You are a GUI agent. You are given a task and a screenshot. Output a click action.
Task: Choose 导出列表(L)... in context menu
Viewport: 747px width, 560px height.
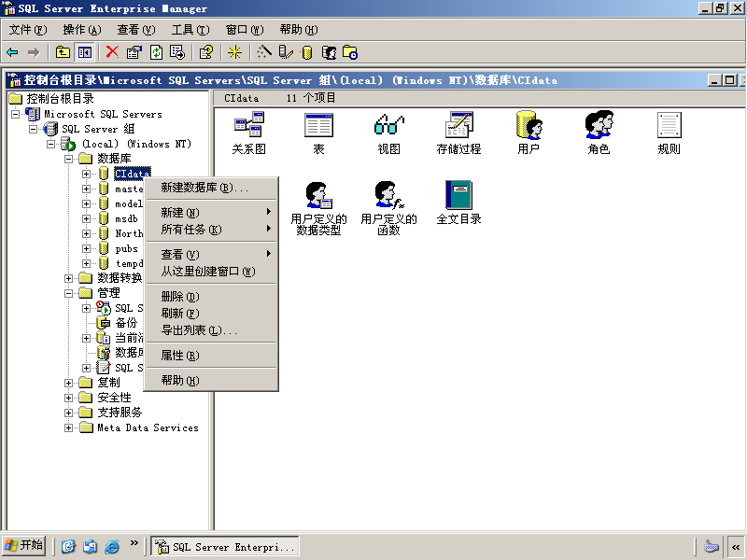pyautogui.click(x=211, y=330)
